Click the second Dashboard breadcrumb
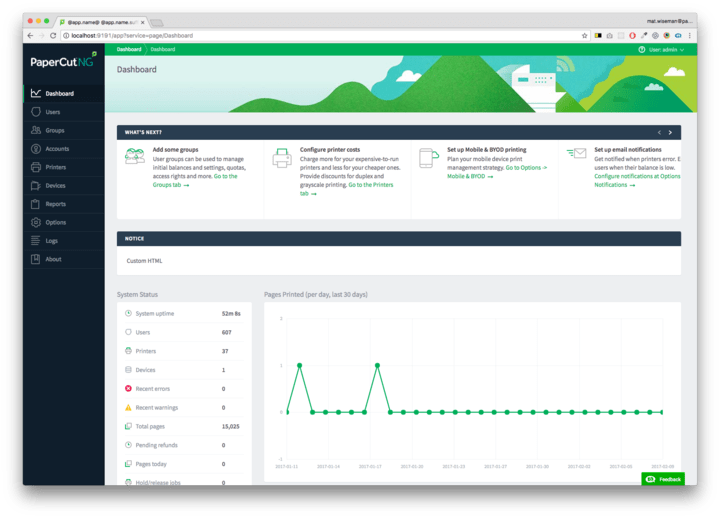 pos(163,49)
